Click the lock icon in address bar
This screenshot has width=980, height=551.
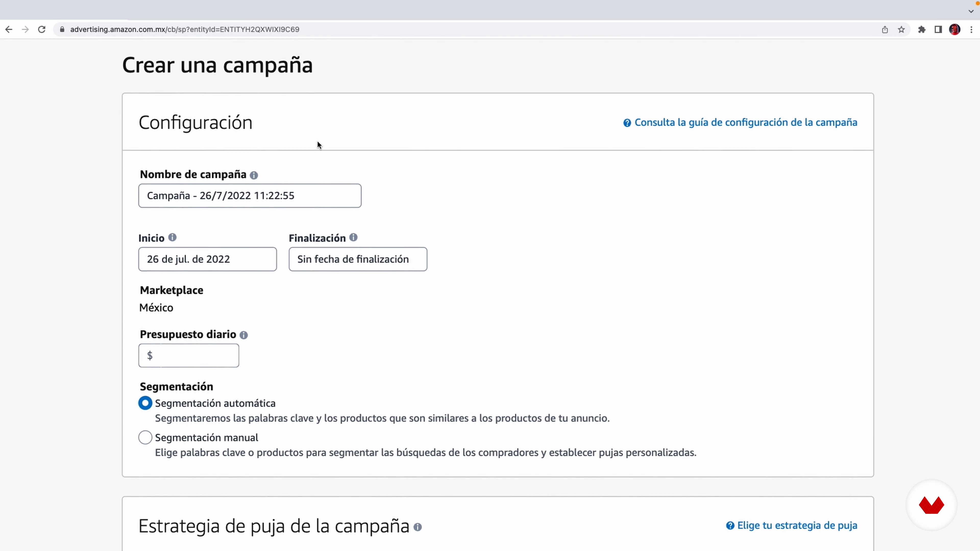point(62,29)
